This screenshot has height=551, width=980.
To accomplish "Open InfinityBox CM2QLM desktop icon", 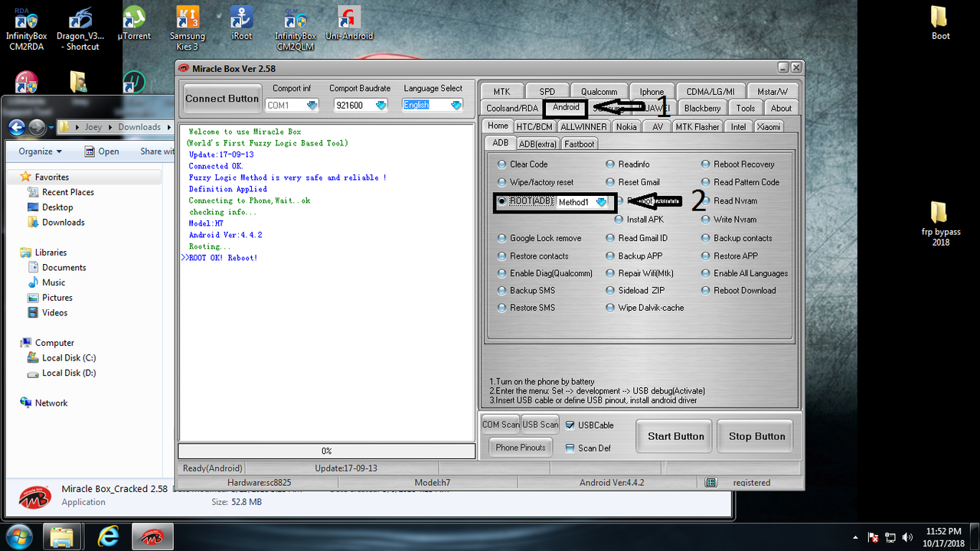I will [x=296, y=29].
